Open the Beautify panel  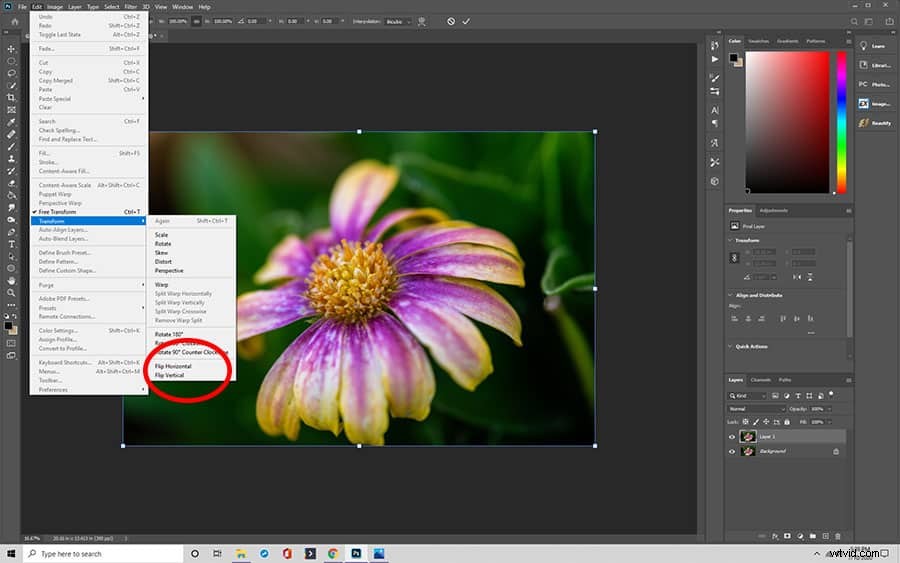pos(875,123)
